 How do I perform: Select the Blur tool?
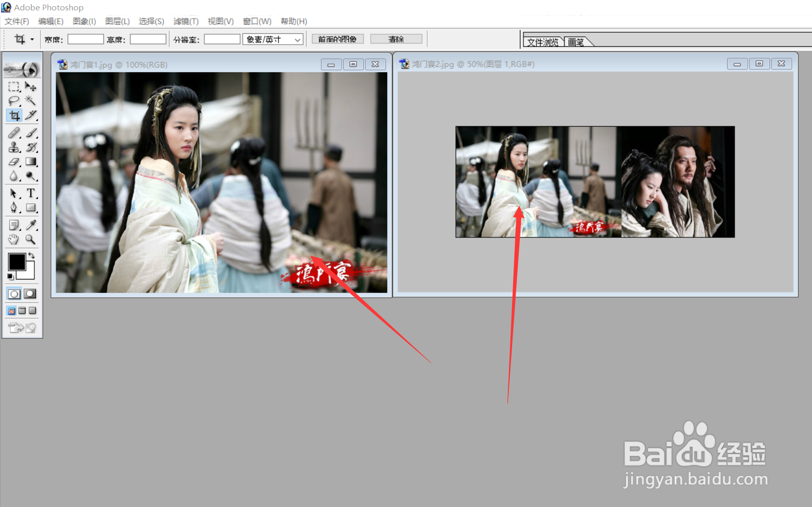point(14,177)
